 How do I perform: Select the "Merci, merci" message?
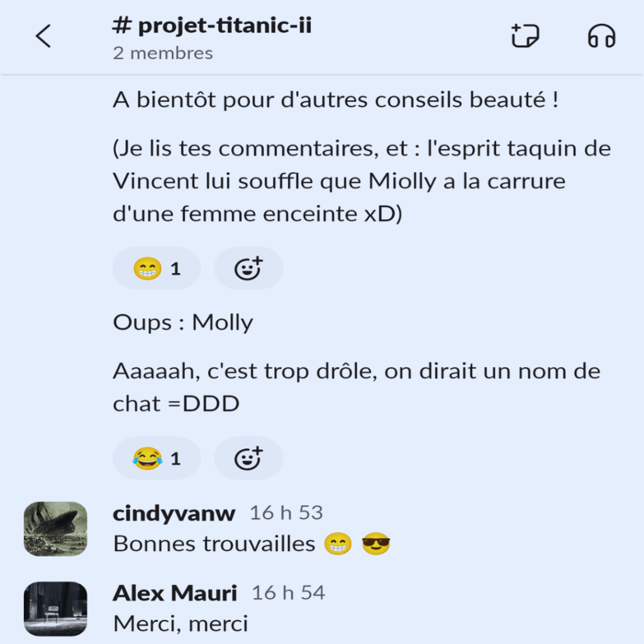(180, 624)
